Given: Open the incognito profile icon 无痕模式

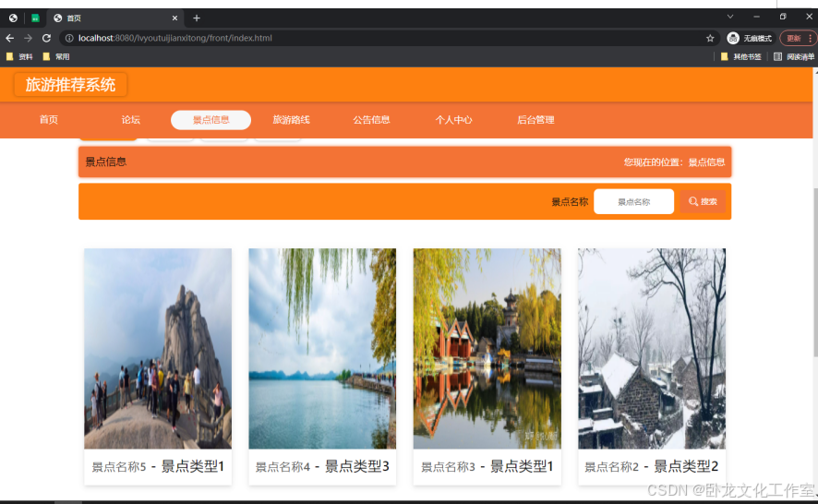Looking at the screenshot, I should point(749,38).
